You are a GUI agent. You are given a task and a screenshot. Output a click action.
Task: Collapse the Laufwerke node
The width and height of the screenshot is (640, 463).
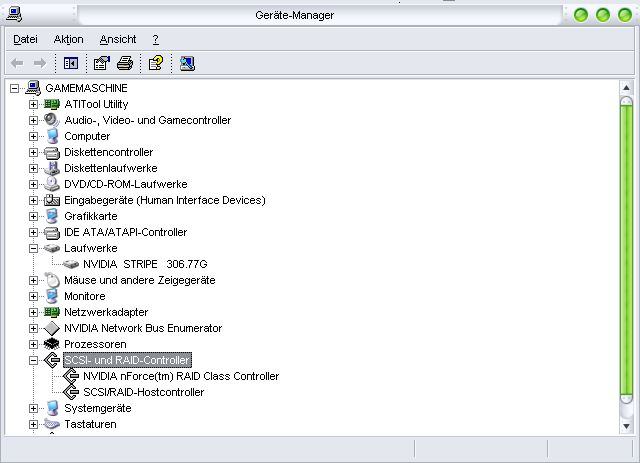pos(33,248)
